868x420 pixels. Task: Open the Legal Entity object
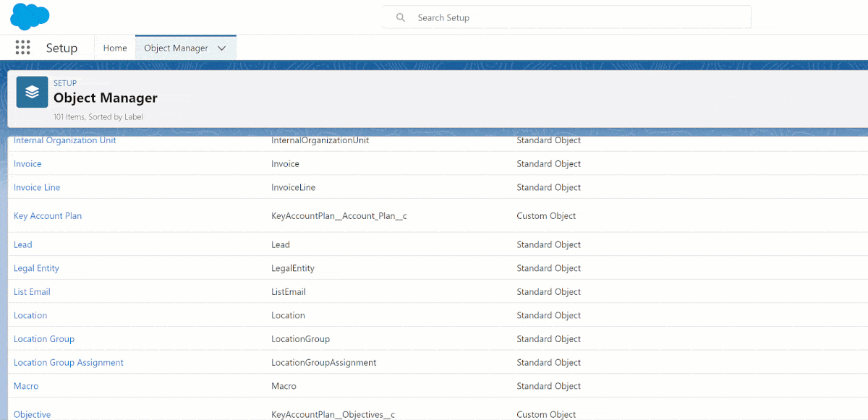tap(36, 268)
